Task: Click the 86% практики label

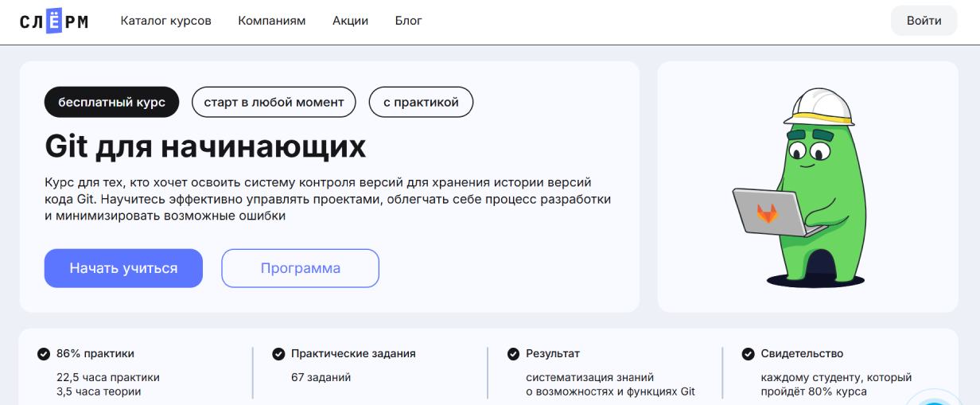Action: (95, 354)
